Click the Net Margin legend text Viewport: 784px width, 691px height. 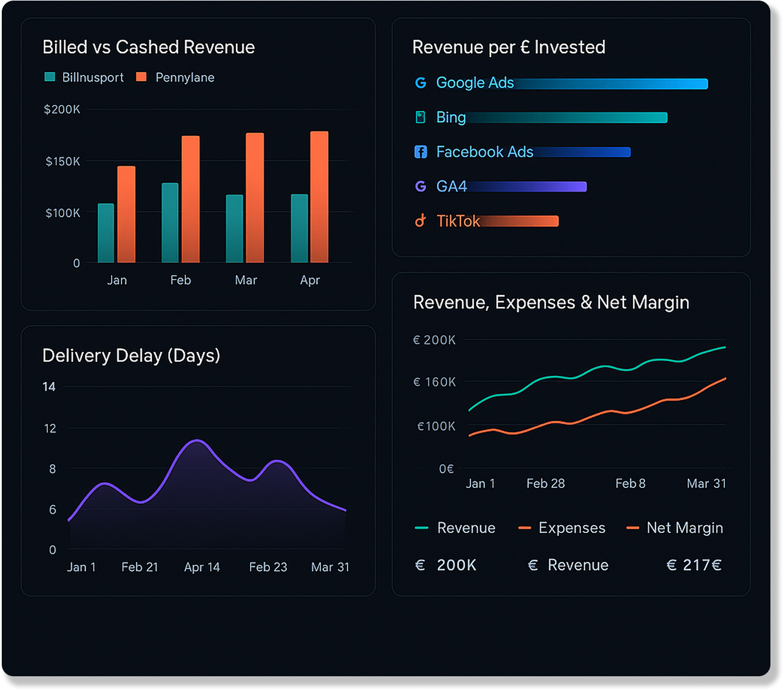point(685,528)
